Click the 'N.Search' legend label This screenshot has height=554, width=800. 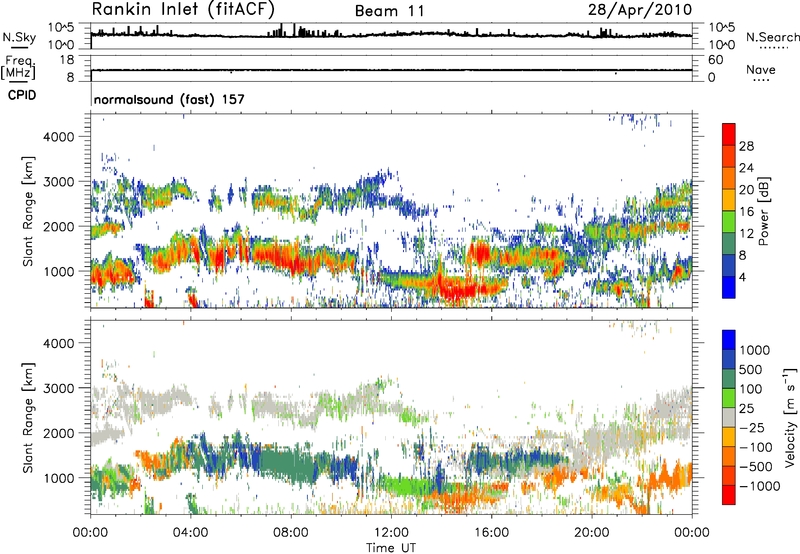pos(773,37)
